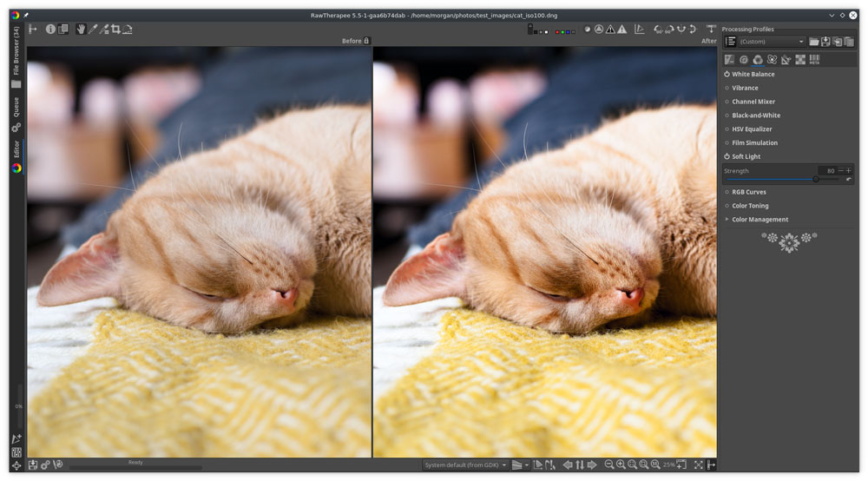This screenshot has height=481, width=868.
Task: Click the zoom out magnifier icon
Action: tap(609, 465)
